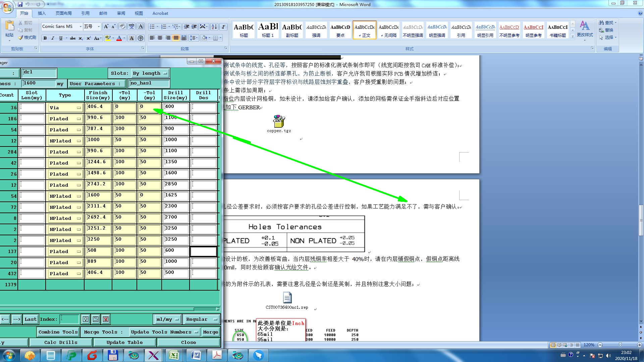This screenshot has width=644, height=362.
Task: Click the red crossed bulb icon in drill manager
Action: point(106,319)
